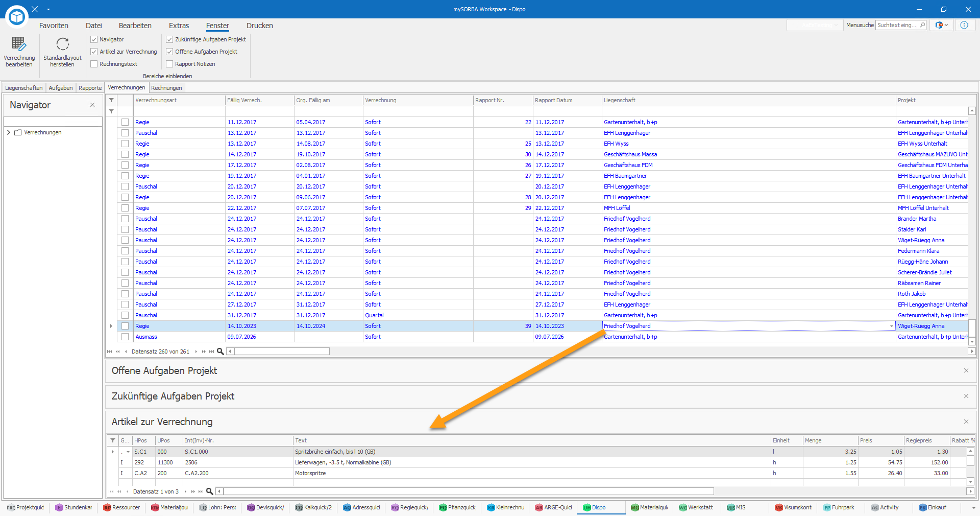The height and width of the screenshot is (516, 980).
Task: Sort by the Liegenschaft column header
Action: tap(749, 100)
